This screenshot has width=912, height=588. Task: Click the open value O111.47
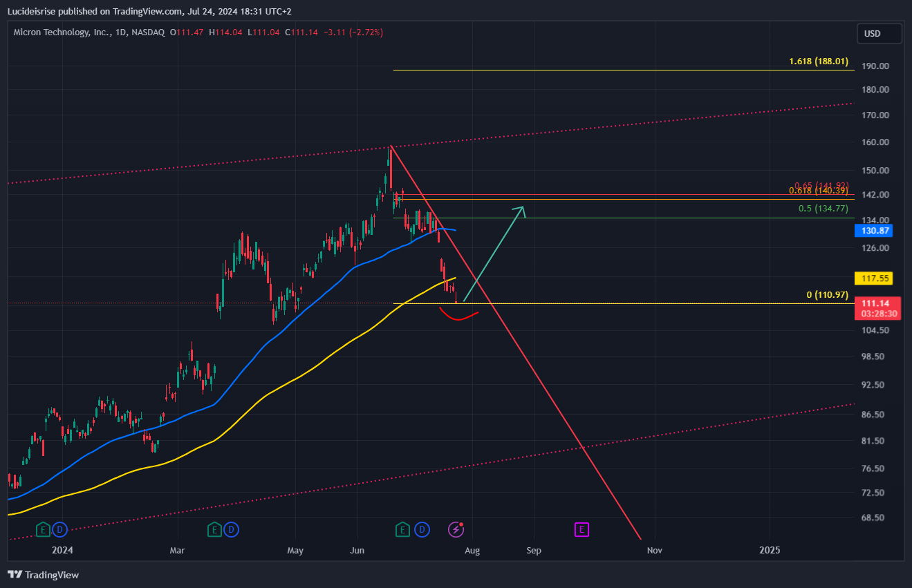[187, 32]
